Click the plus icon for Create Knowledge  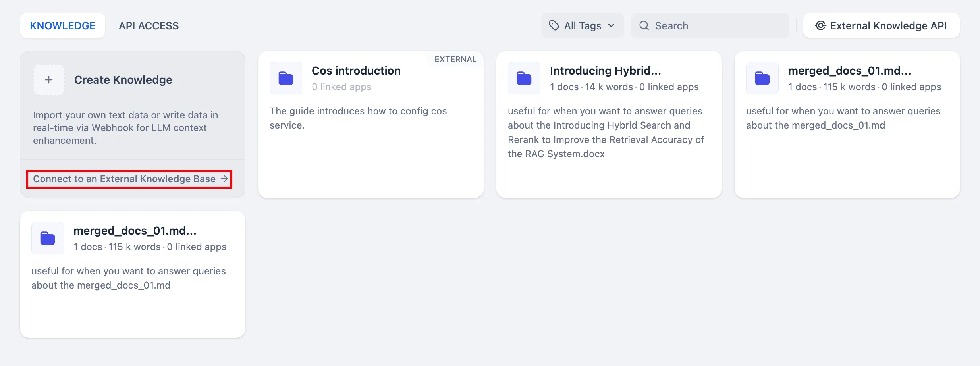49,80
